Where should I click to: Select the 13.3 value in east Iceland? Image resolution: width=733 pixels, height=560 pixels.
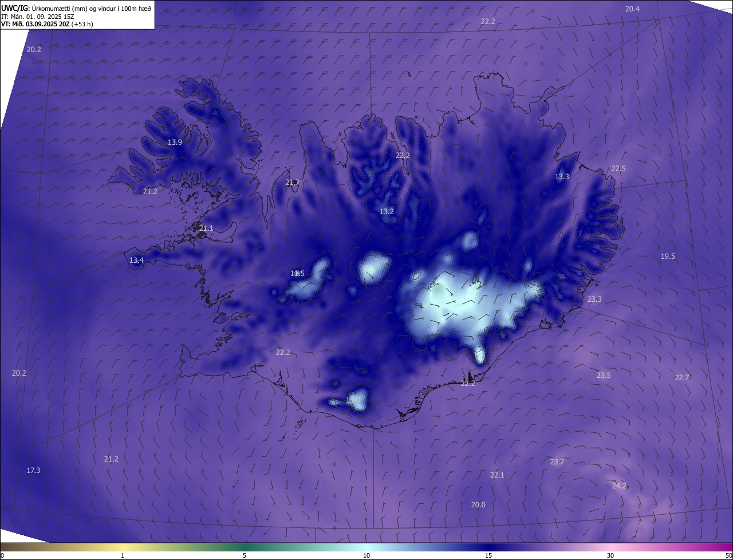(x=562, y=177)
